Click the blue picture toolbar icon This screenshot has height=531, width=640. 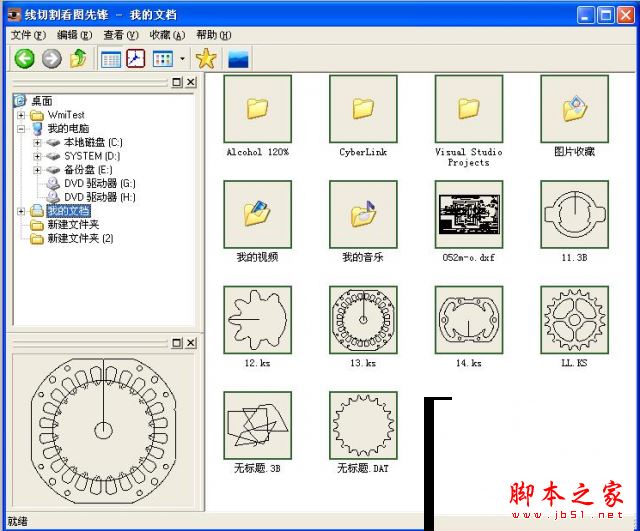(238, 59)
